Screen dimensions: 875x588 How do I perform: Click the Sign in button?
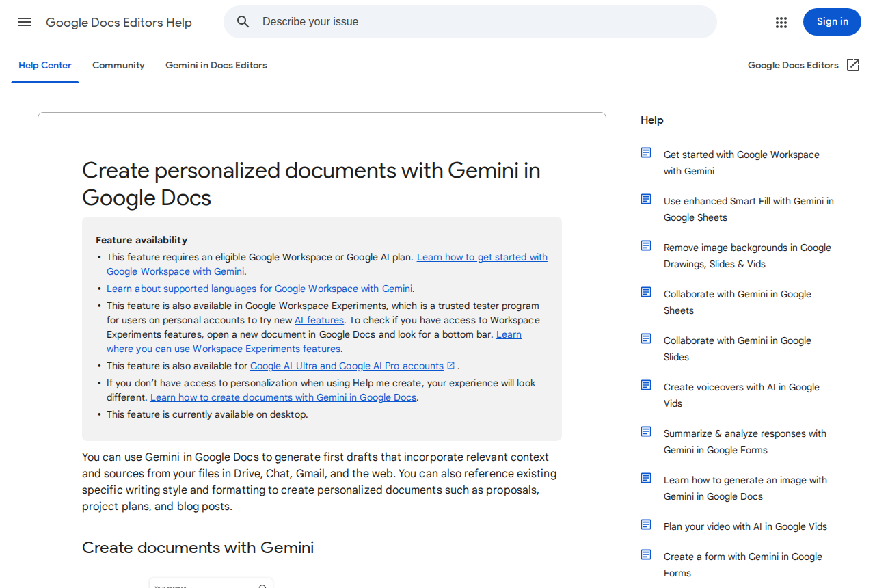coord(832,22)
